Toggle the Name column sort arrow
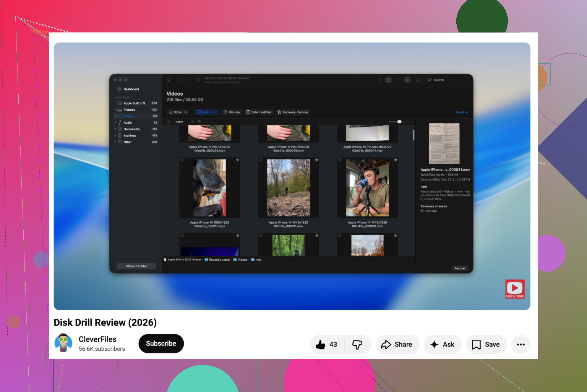Image resolution: width=587 pixels, height=392 pixels. click(x=193, y=122)
